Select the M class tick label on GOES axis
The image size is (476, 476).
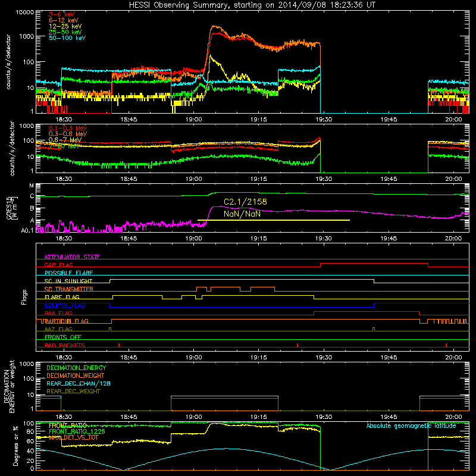32,186
